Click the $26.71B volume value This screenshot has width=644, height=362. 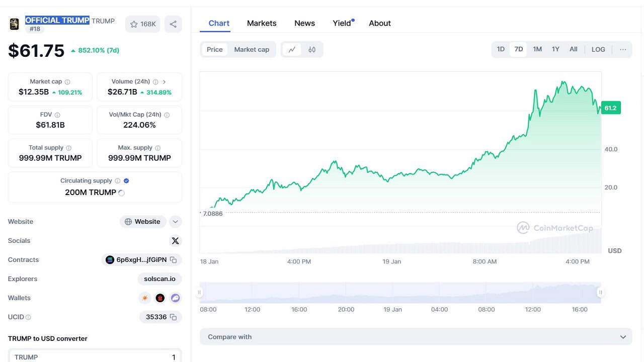[122, 92]
